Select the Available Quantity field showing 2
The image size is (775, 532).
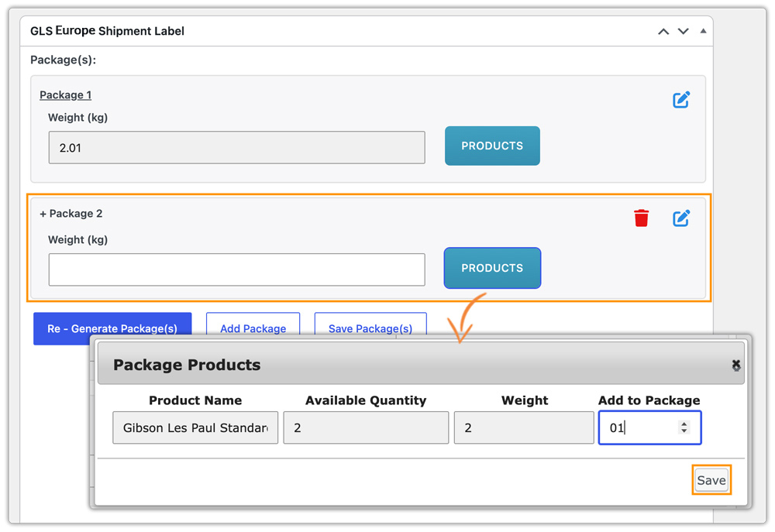[366, 427]
